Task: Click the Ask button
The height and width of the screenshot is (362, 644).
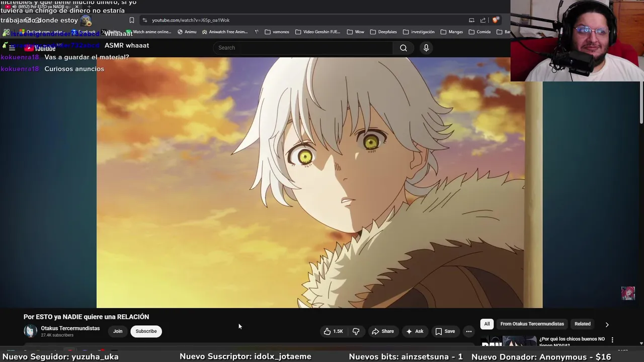Action: pyautogui.click(x=415, y=331)
